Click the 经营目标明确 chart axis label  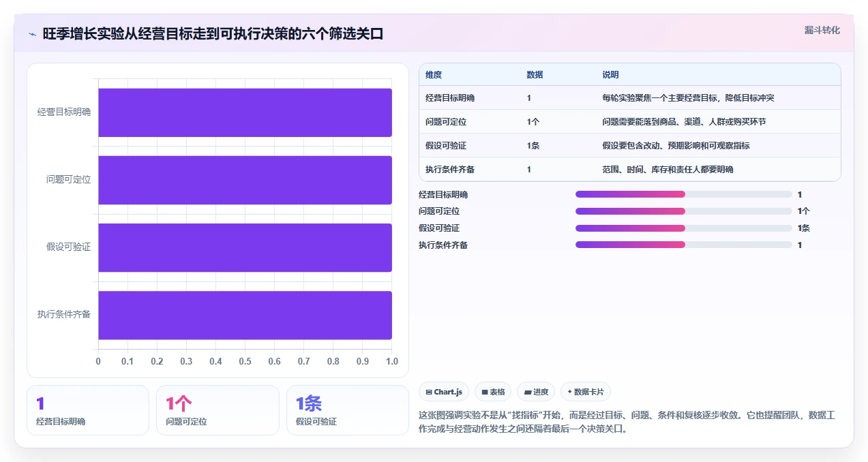pos(64,112)
